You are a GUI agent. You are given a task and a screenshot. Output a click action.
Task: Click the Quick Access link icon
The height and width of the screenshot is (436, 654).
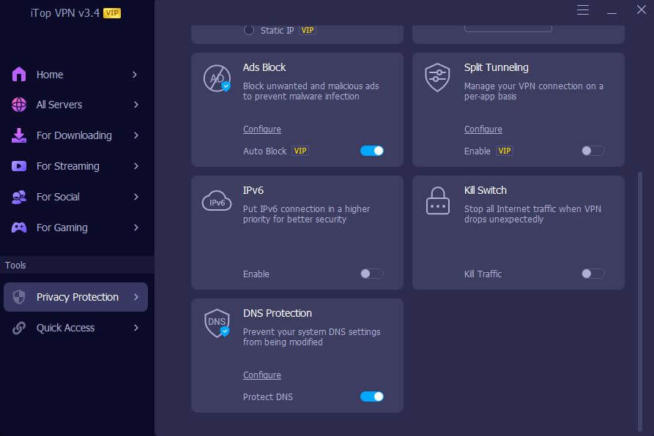pyautogui.click(x=19, y=328)
